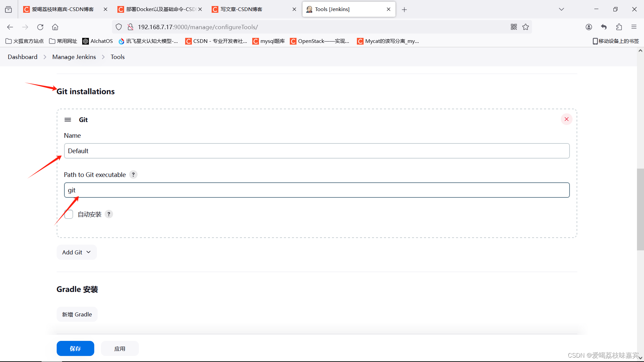Close the 部署Docker以及基础命令 tab
The width and height of the screenshot is (644, 362).
pos(200,9)
